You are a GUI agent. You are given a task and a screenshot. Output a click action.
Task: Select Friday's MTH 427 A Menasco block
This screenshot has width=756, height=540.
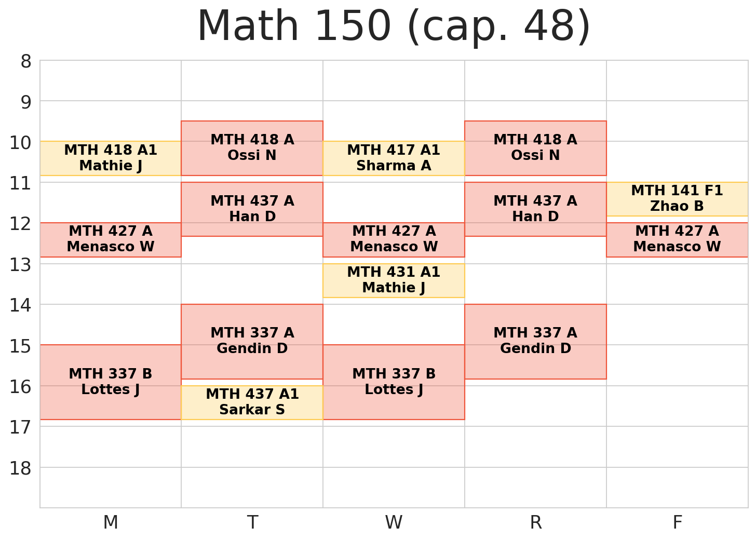point(677,239)
